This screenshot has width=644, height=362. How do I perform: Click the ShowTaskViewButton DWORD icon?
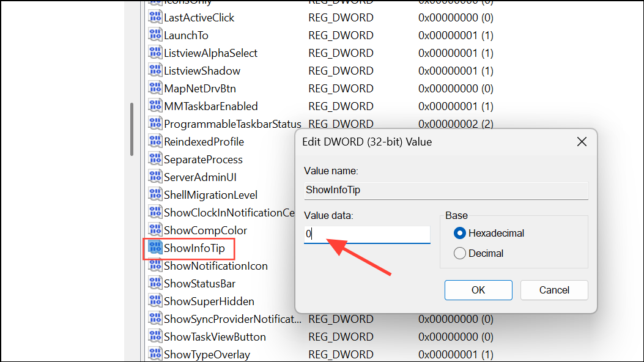pyautogui.click(x=155, y=336)
